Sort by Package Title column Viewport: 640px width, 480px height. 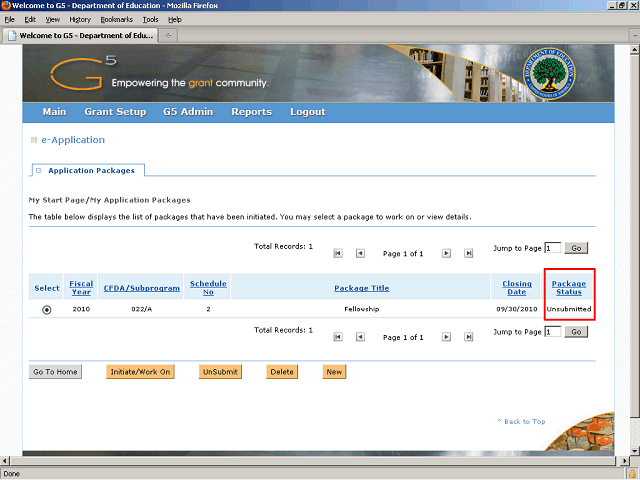[x=362, y=288]
